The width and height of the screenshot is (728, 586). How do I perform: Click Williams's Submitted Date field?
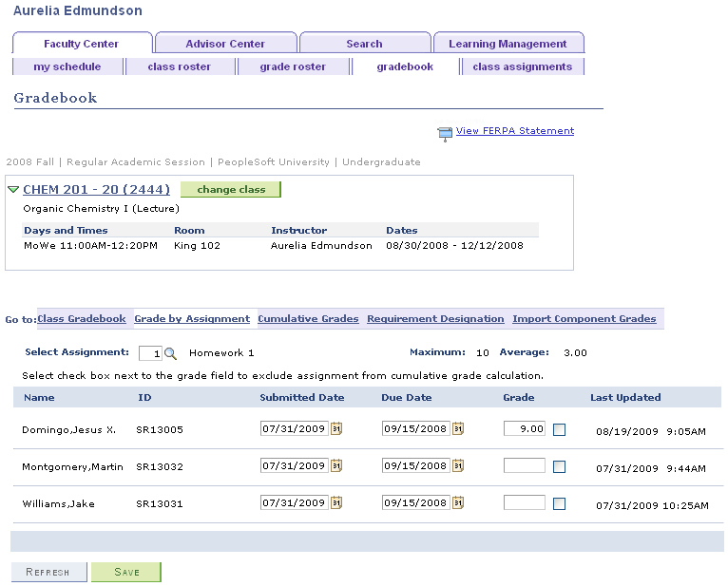pos(295,502)
